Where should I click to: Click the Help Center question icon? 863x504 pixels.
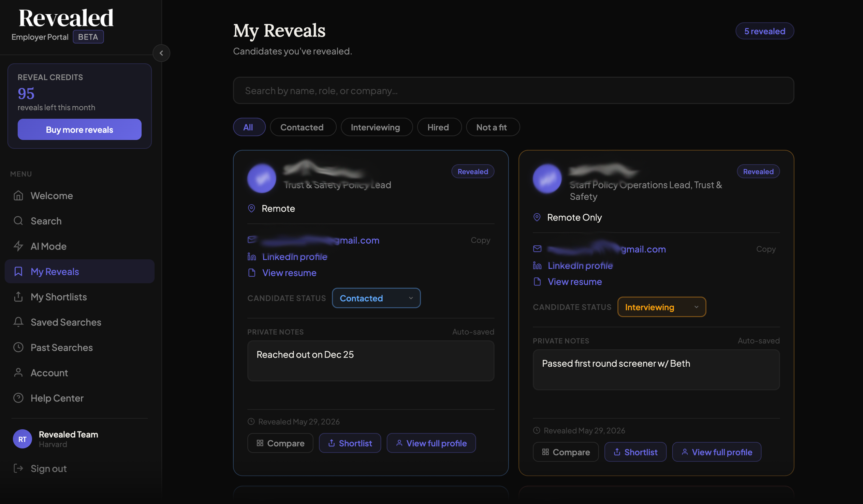point(18,398)
